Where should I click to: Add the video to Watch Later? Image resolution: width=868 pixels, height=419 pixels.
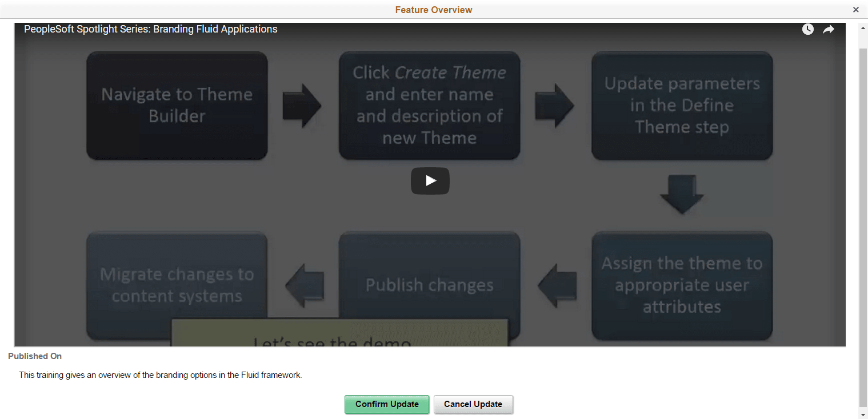807,29
